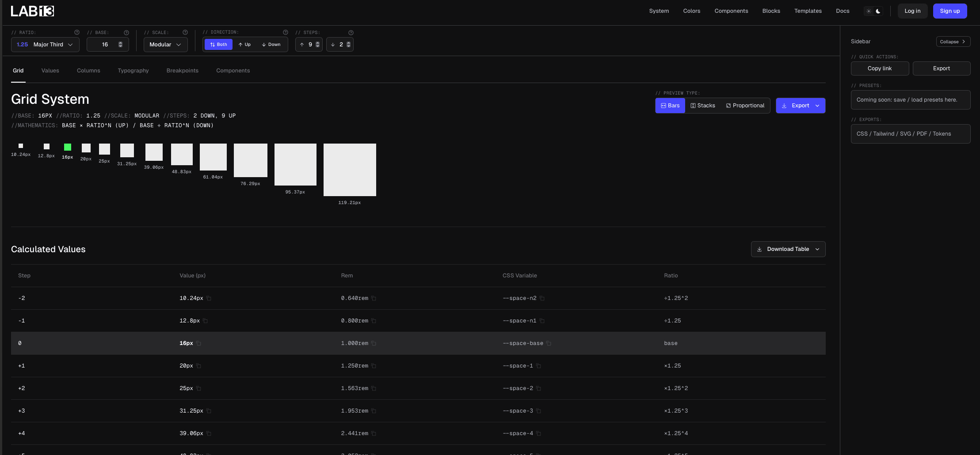Image resolution: width=980 pixels, height=455 pixels.
Task: Click the Copy link quick action
Action: (x=880, y=68)
